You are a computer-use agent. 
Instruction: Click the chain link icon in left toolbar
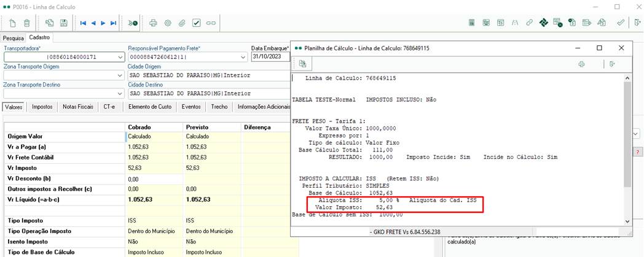coord(211,23)
